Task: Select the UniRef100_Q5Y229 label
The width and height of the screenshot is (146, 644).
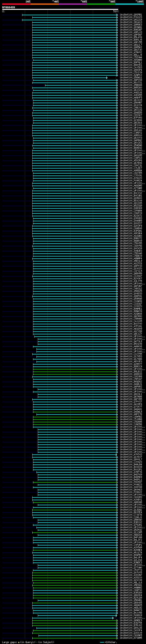Action: 131,110
